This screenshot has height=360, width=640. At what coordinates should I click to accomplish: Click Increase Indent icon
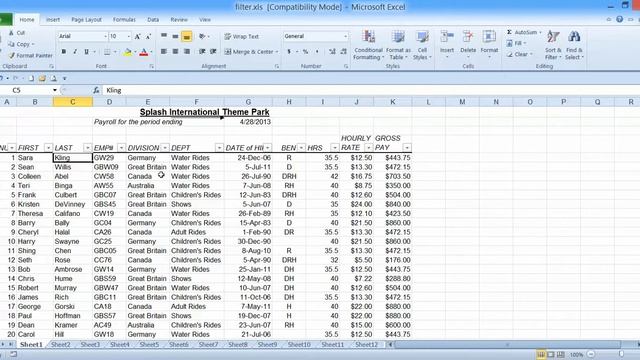[213, 51]
